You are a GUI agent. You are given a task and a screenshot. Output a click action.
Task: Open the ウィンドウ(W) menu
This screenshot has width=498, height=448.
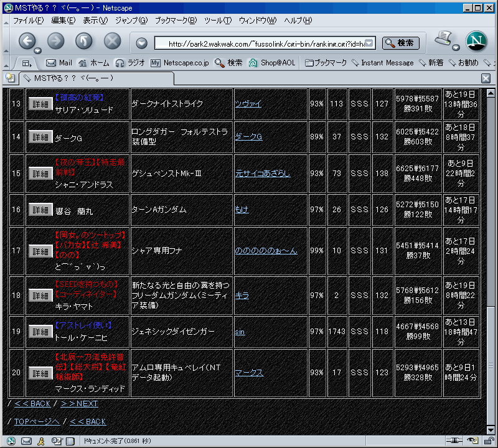tap(258, 21)
